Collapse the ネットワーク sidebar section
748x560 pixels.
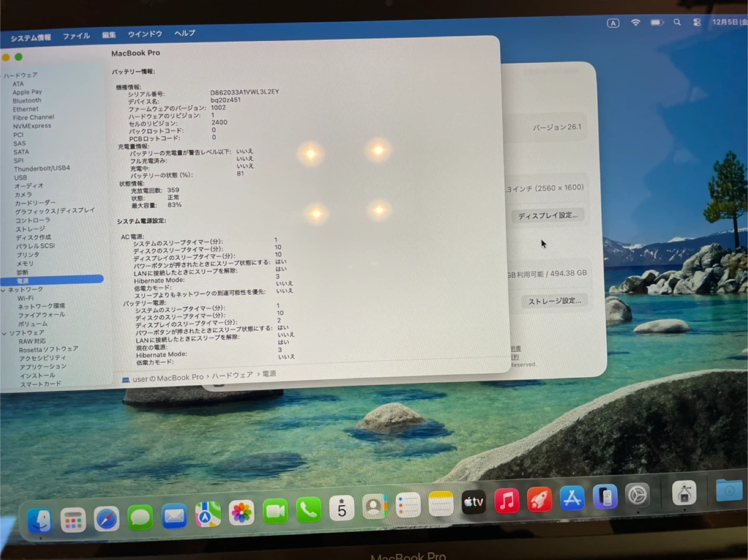(x=4, y=290)
